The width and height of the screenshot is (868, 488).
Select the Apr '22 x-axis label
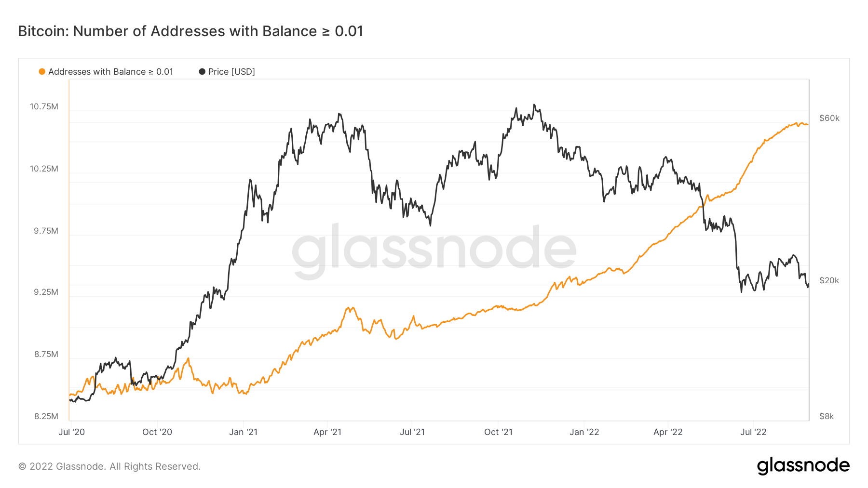pos(668,432)
